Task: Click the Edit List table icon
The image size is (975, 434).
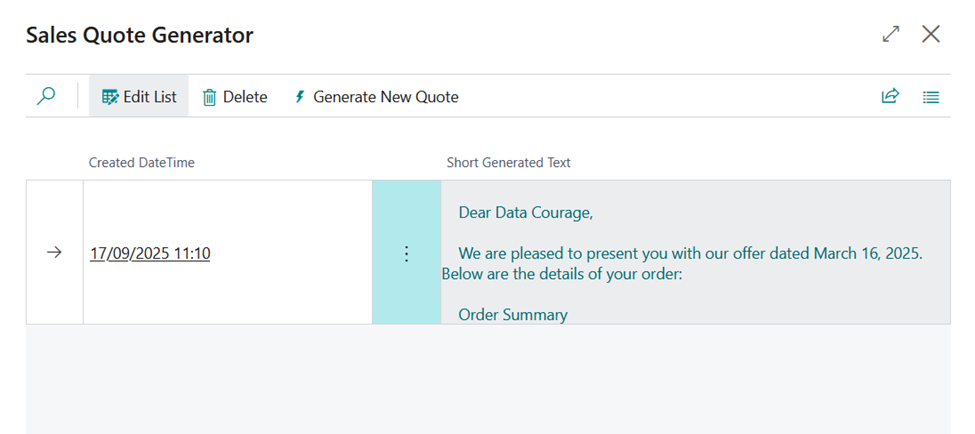Action: click(x=110, y=97)
